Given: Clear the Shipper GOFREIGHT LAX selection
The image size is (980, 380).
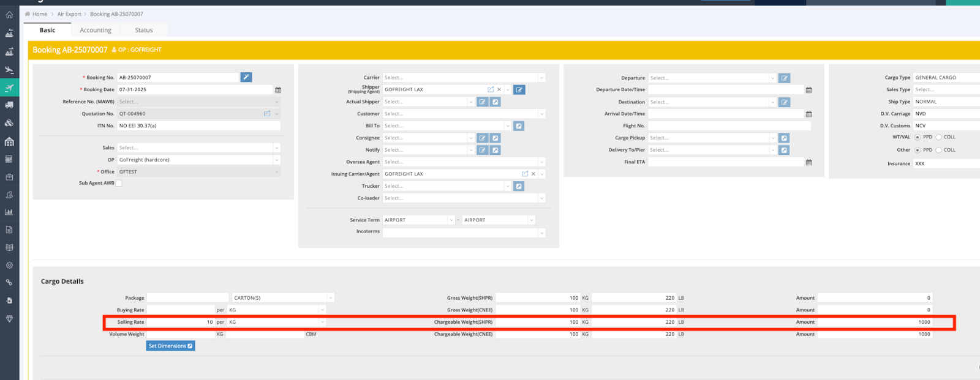Looking at the screenshot, I should coord(499,89).
